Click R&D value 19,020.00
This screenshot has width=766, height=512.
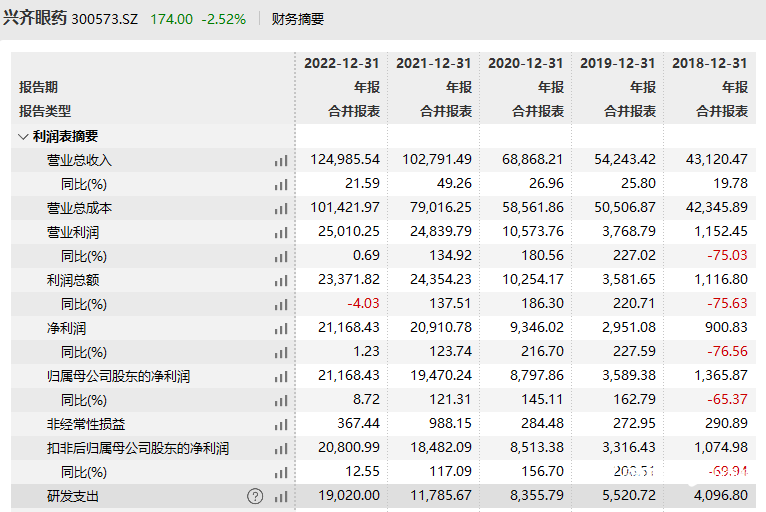pyautogui.click(x=349, y=495)
